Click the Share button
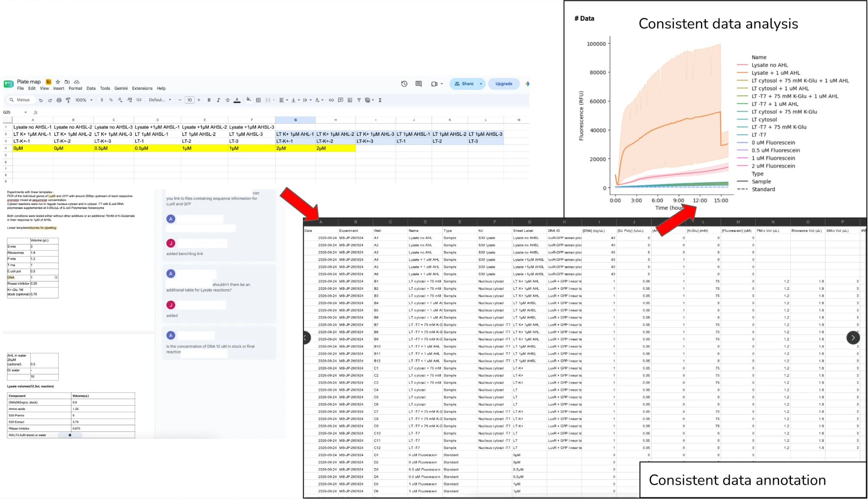Viewport: 868px width, 499px height. [x=464, y=84]
